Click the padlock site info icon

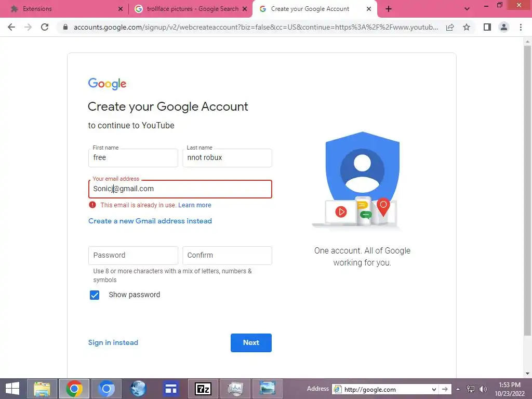(x=65, y=27)
